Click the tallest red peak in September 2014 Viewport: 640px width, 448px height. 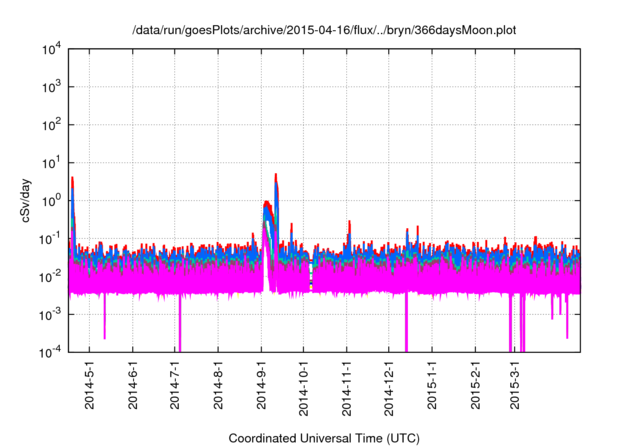pos(276,174)
